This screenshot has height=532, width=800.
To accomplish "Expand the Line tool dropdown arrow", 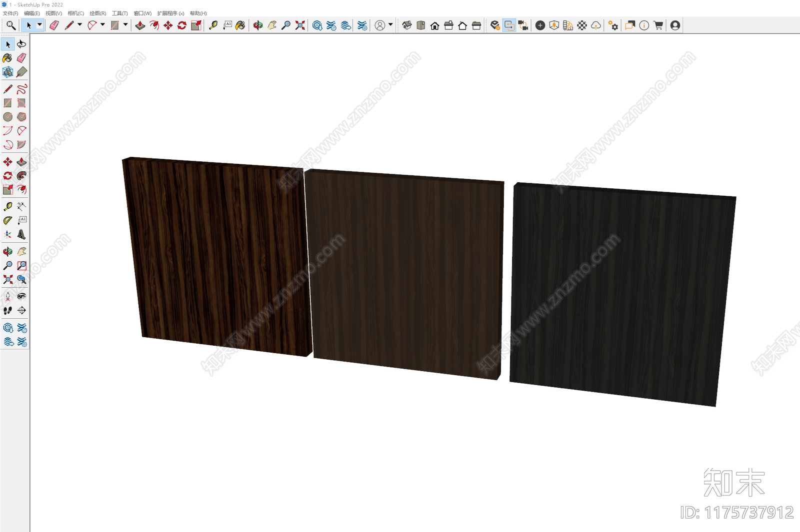I will tap(79, 24).
